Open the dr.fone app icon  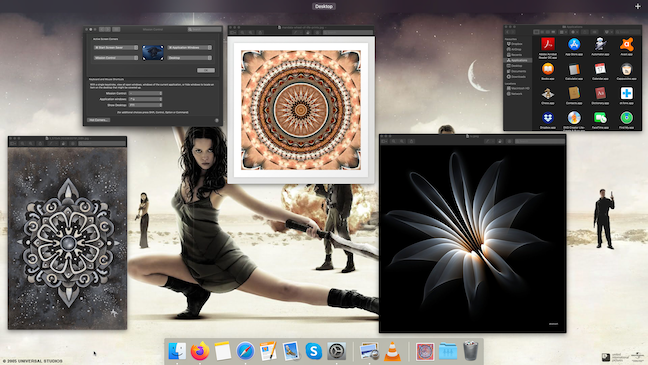[627, 93]
